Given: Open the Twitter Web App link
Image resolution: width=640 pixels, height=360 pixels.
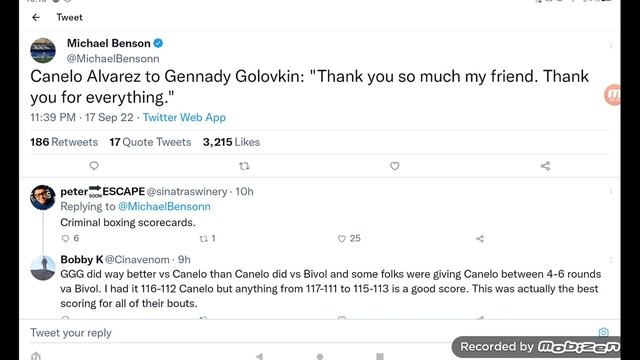Looking at the screenshot, I should [184, 118].
